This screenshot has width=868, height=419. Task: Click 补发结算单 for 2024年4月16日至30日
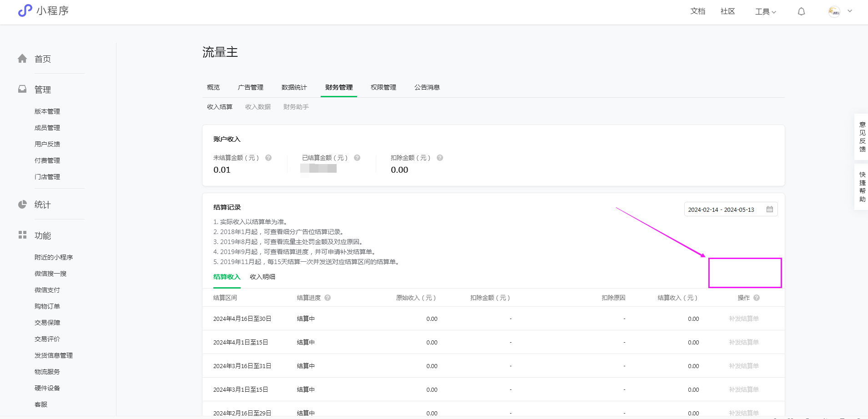pyautogui.click(x=744, y=319)
